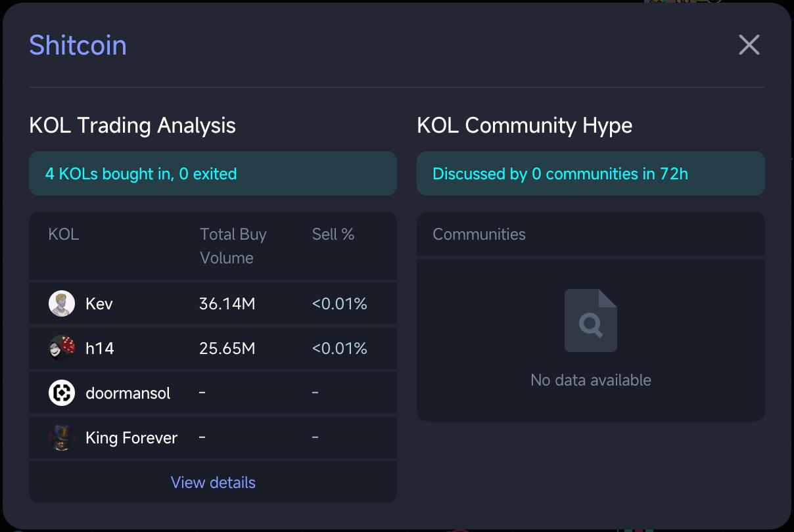Screen dimensions: 794x532
Task: Click the Communities column header
Action: coord(479,234)
